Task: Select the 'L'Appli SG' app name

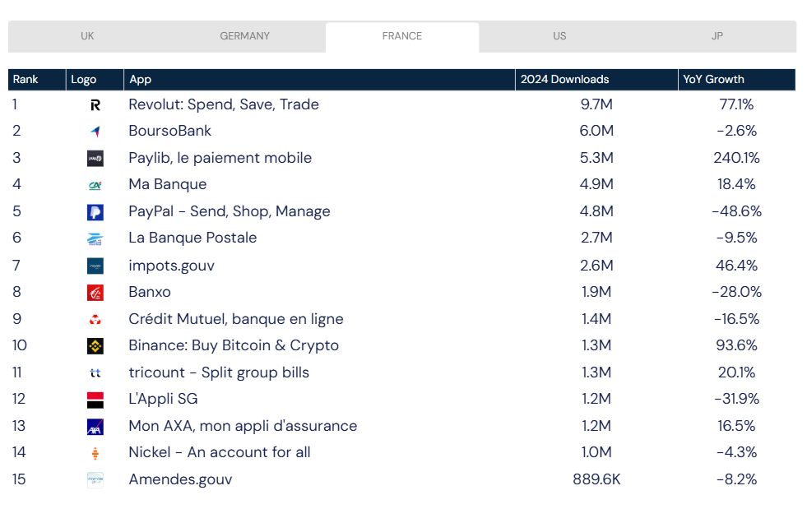Action: coord(163,399)
